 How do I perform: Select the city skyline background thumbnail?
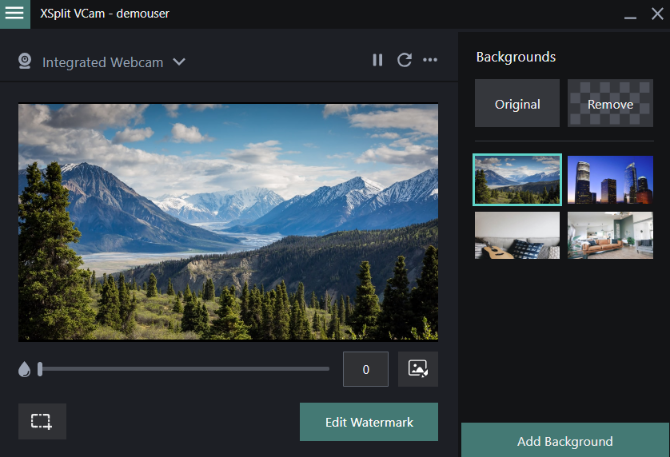[610, 180]
